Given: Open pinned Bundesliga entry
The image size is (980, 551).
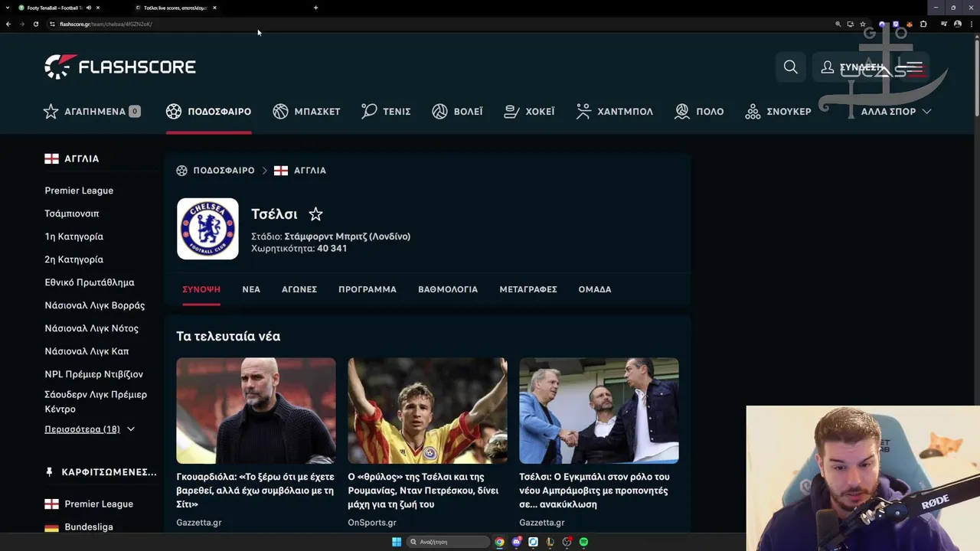Looking at the screenshot, I should click(79, 527).
